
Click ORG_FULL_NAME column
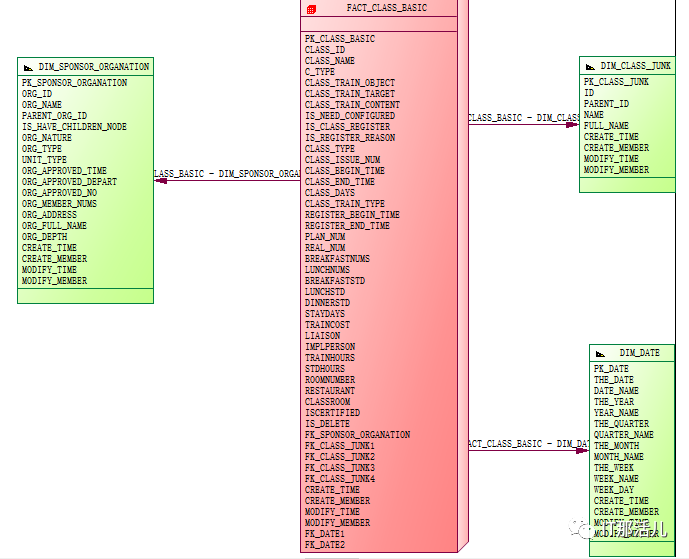point(54,225)
